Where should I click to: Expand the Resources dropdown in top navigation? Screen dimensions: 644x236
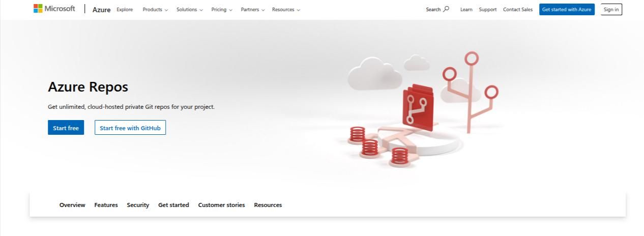[x=286, y=10]
